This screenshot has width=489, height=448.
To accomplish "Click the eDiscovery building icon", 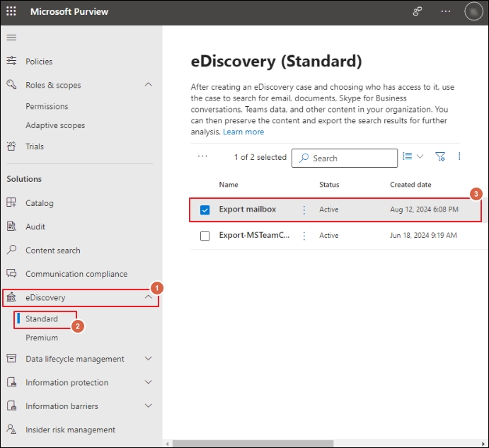I will coord(11,297).
